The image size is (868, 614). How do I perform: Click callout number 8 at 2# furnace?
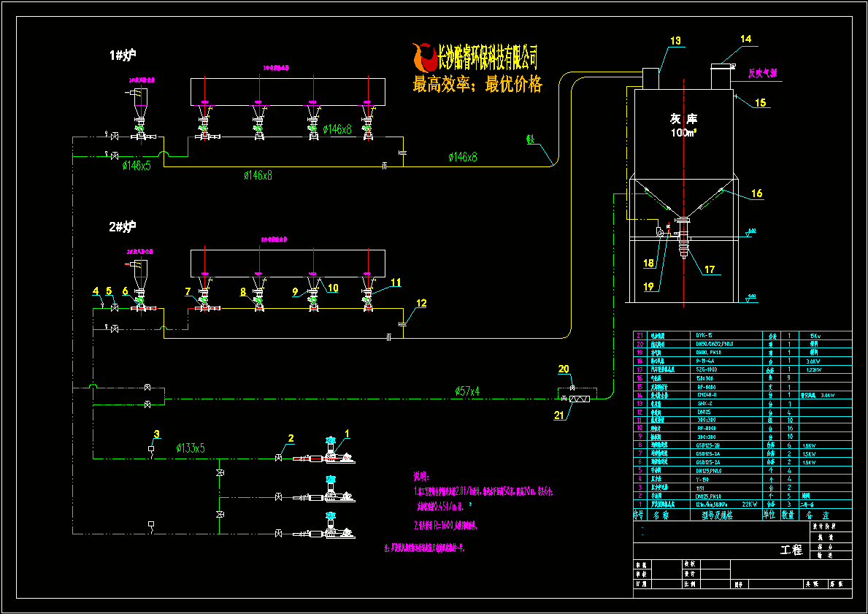243,291
